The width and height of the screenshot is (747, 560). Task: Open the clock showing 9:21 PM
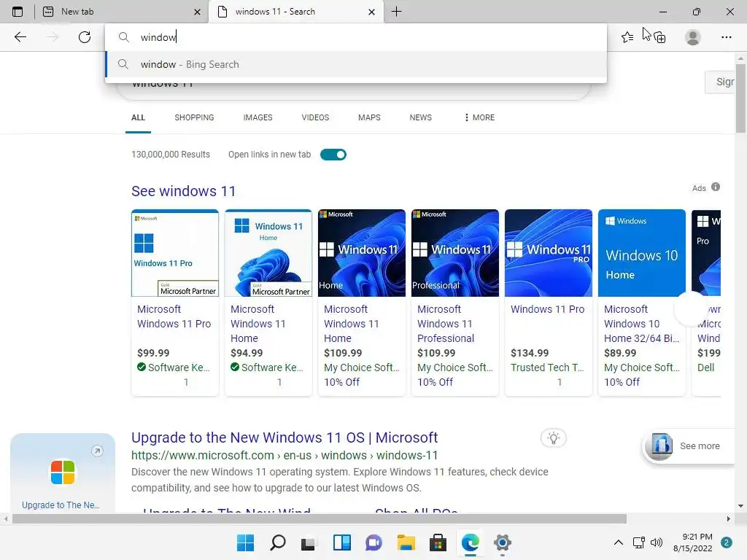click(x=693, y=542)
